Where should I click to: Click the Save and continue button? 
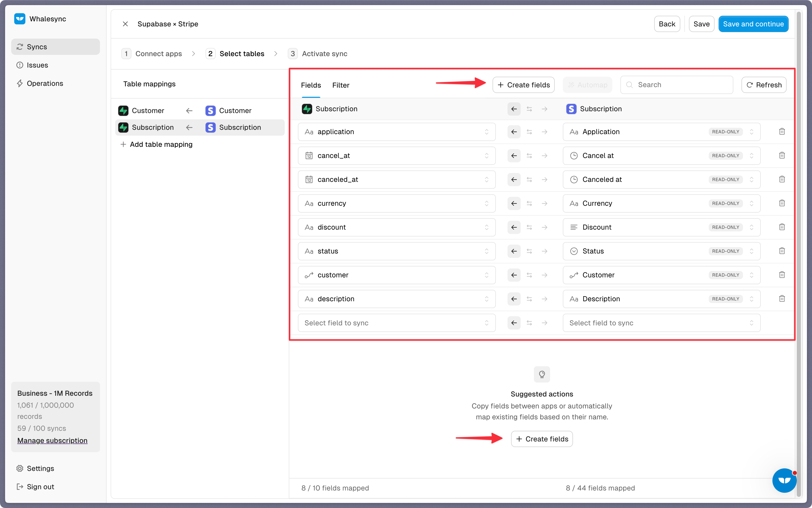click(x=753, y=24)
